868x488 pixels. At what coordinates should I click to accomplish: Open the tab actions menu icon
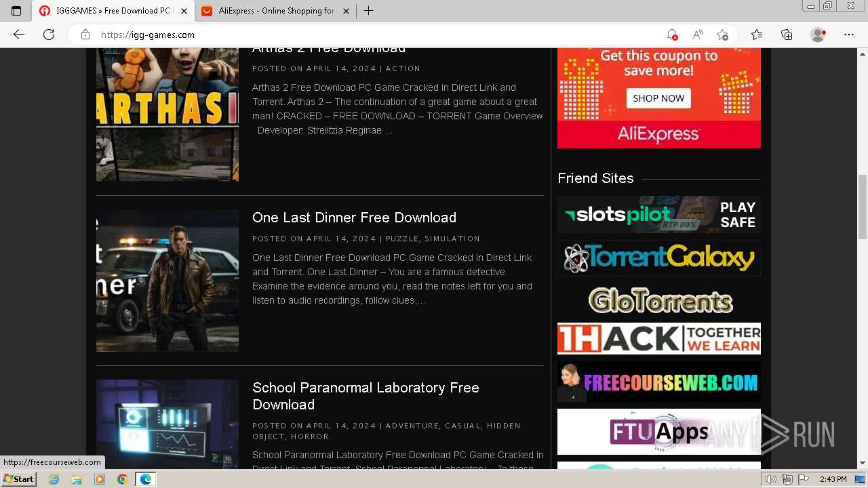pos(16,11)
